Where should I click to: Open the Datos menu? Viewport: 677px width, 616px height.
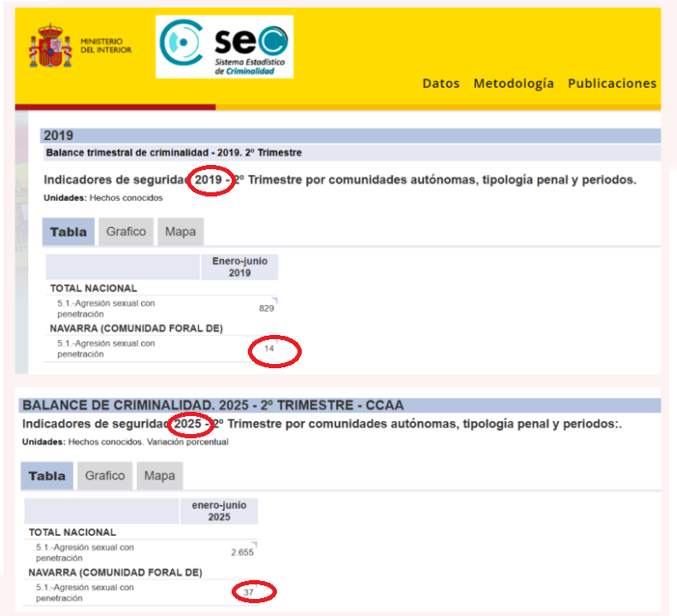click(441, 84)
